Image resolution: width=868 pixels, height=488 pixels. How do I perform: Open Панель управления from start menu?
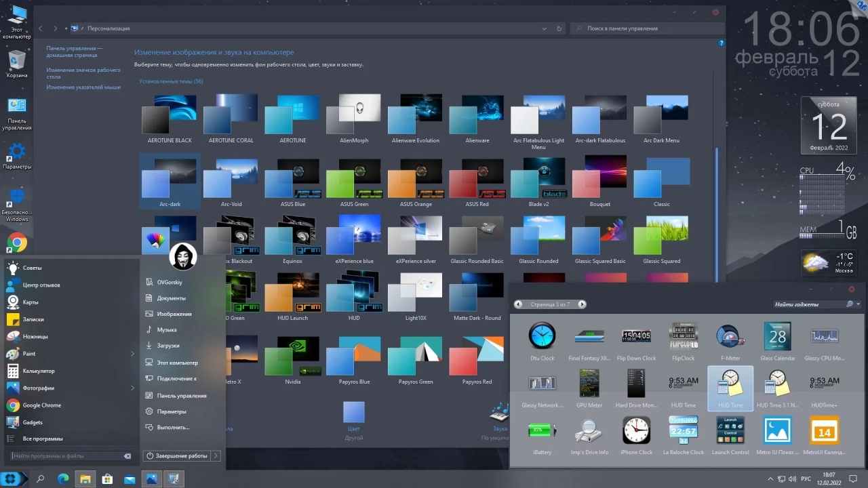pos(182,396)
